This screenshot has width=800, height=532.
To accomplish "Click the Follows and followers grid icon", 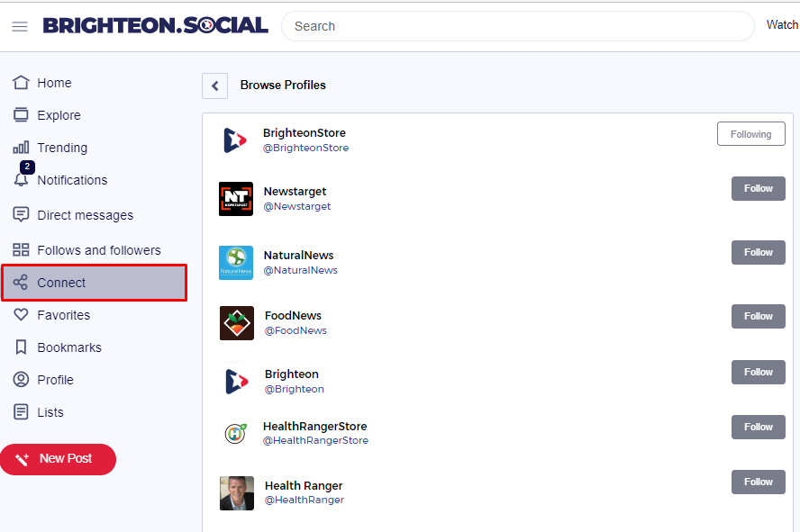I will (x=21, y=249).
